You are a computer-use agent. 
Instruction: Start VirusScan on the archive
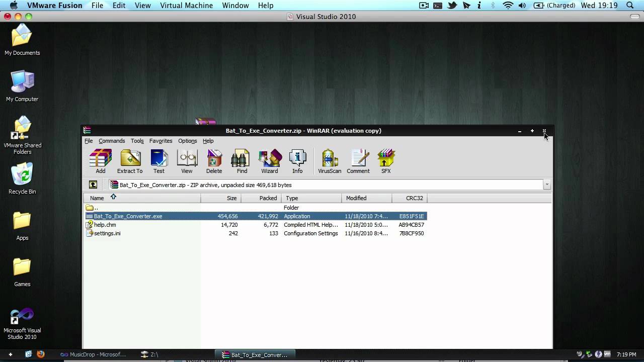[330, 161]
